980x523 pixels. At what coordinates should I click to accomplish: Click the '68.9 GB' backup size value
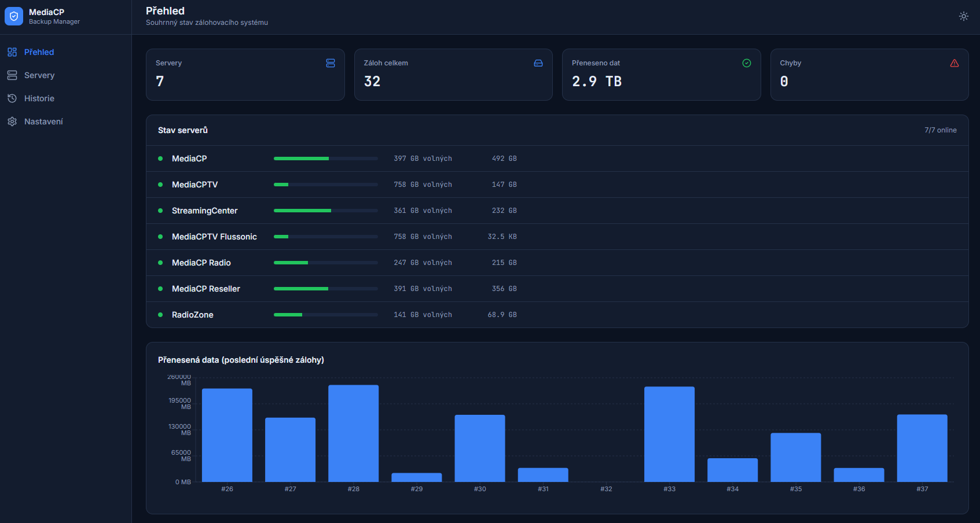(x=502, y=315)
